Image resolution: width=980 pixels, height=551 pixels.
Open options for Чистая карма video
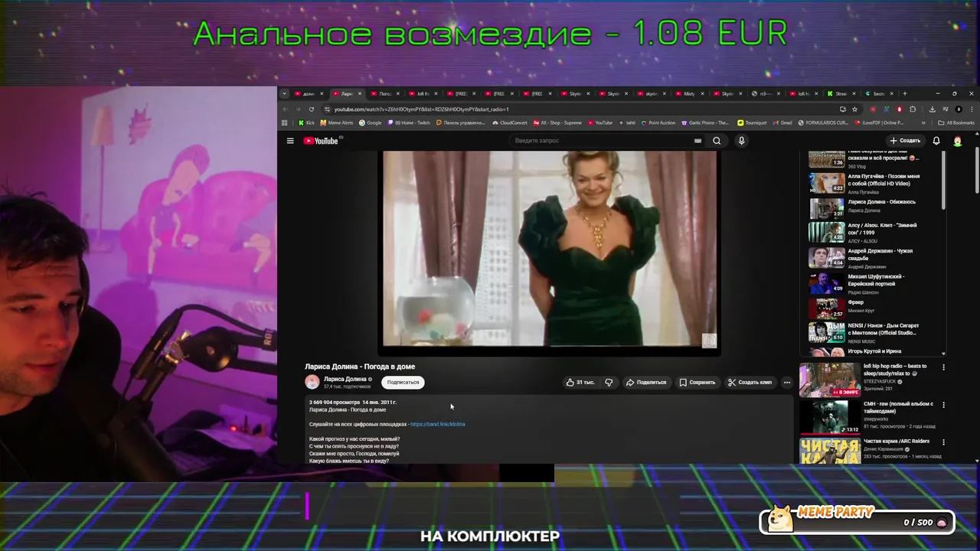pyautogui.click(x=943, y=442)
